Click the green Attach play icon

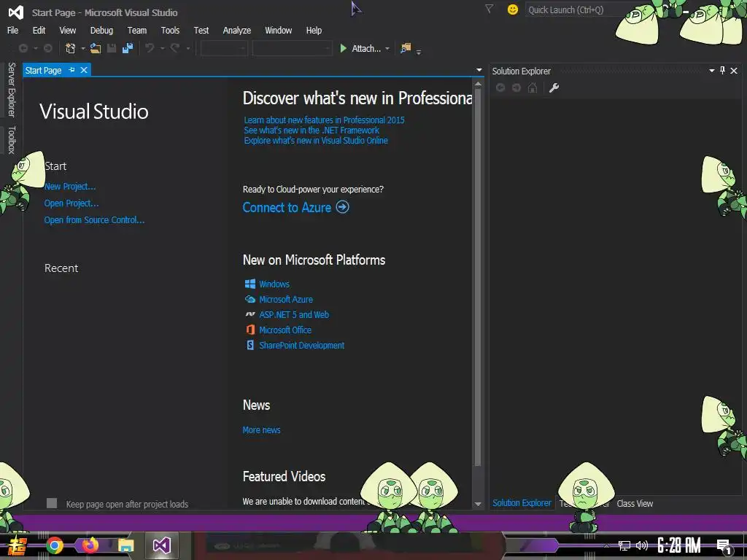[x=343, y=48]
